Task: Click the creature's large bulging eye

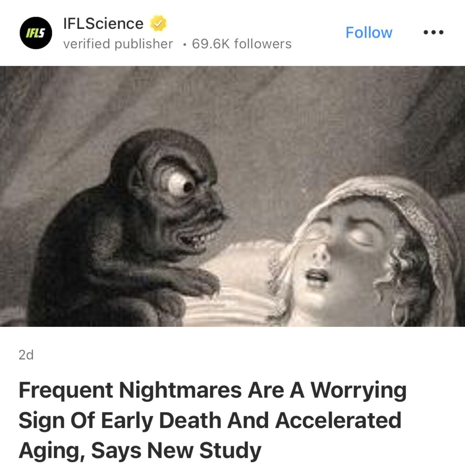Action: tap(178, 183)
